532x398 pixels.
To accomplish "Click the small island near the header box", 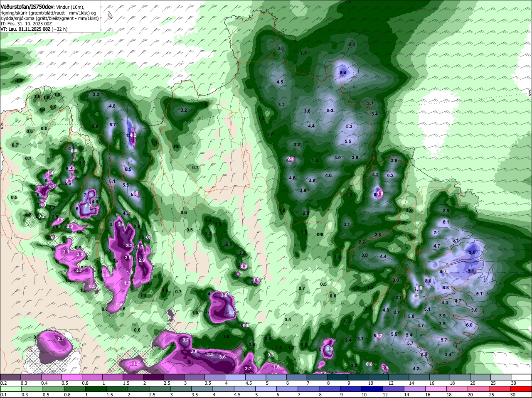I will pos(110,15).
